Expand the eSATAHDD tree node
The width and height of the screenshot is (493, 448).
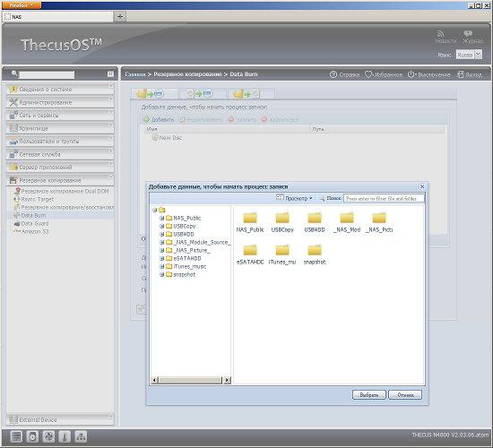[x=162, y=258]
